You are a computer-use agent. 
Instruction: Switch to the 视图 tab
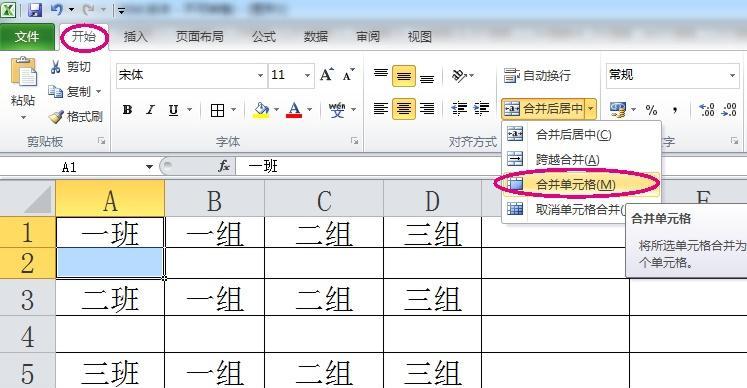point(420,37)
